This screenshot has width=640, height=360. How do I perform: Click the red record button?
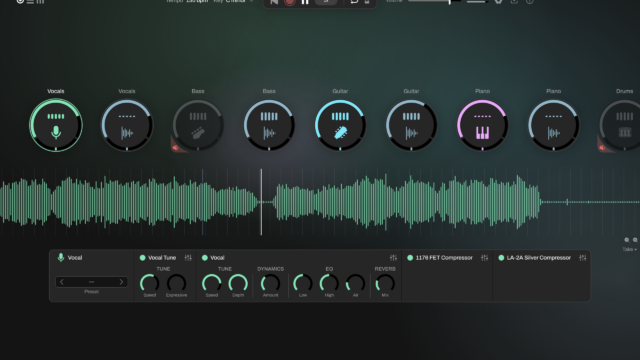289,2
